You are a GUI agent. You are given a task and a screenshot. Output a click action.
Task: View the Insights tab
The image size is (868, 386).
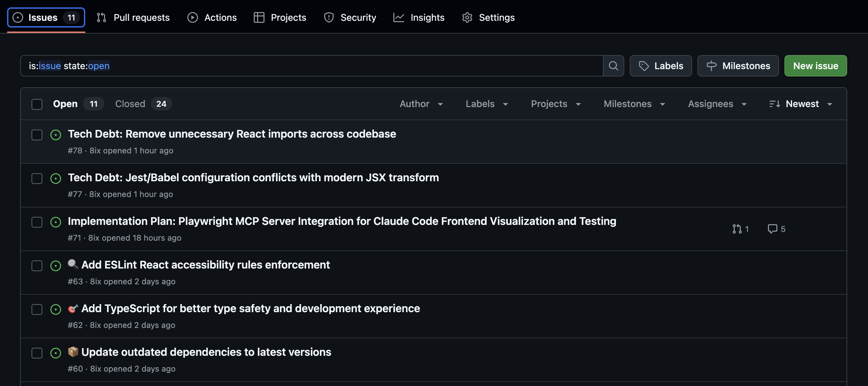pos(419,17)
